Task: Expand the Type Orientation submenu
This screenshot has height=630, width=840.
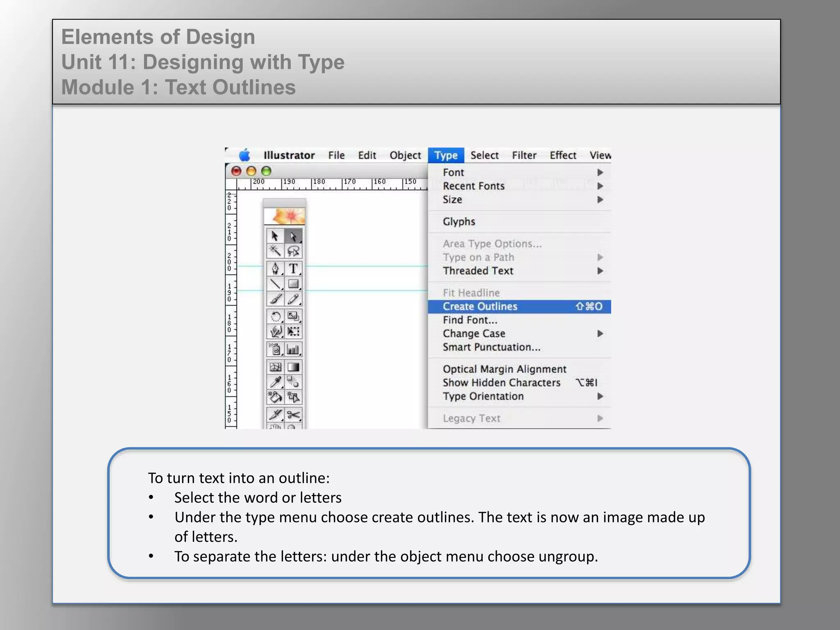Action: 520,396
